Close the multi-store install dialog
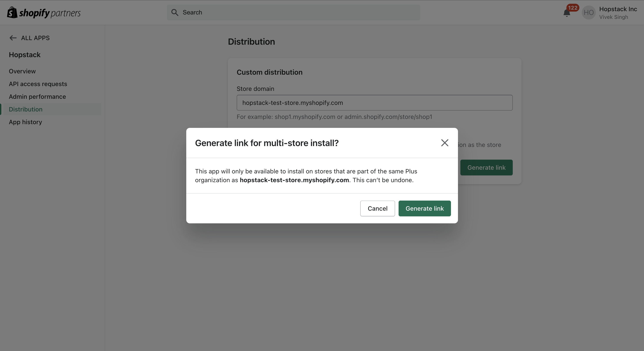The width and height of the screenshot is (644, 351). [445, 143]
